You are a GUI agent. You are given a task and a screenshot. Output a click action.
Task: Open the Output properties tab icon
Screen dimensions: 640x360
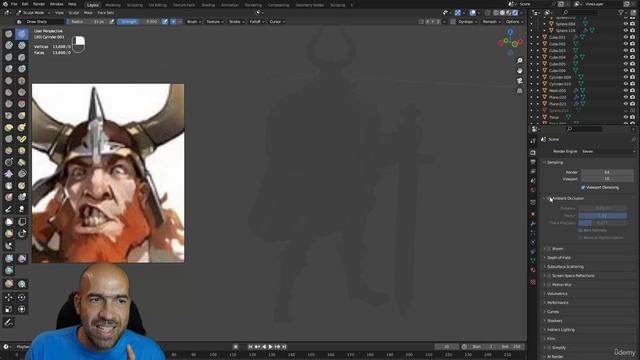[x=533, y=162]
